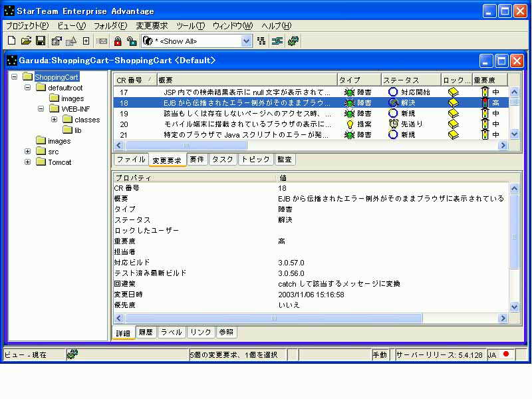
Task: Click the change request list horizontal scrollbar thumb
Action: tap(186, 146)
